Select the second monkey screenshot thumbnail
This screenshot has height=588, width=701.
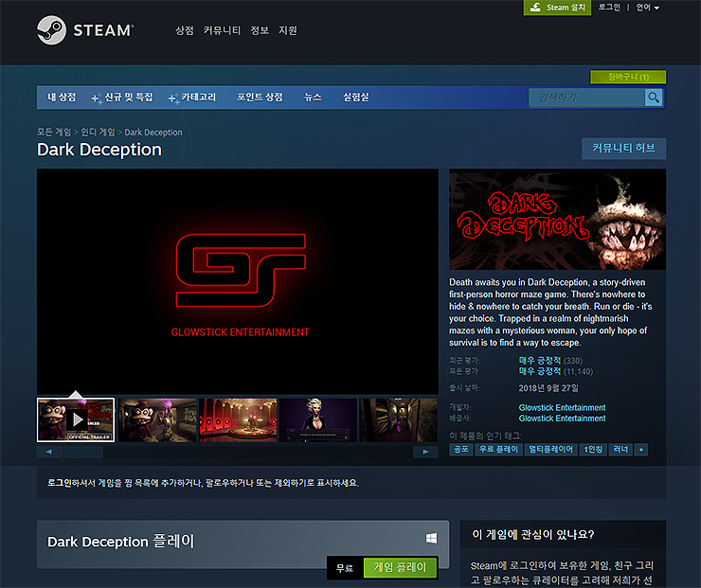157,420
